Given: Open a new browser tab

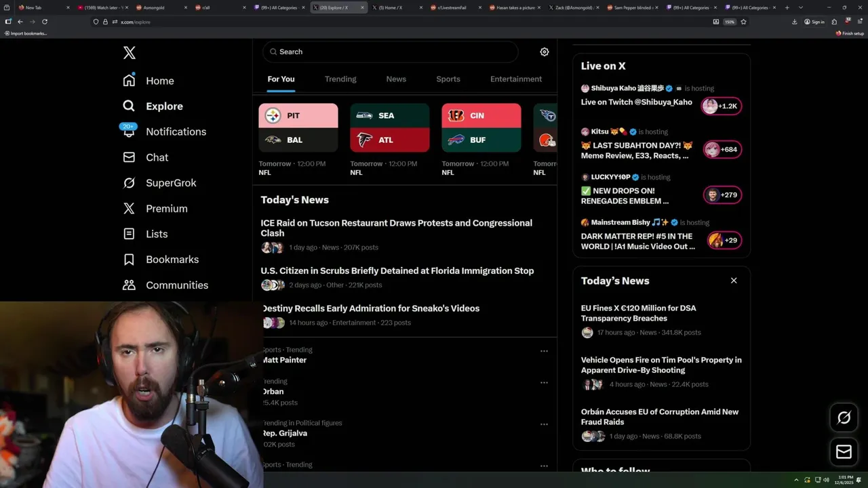Looking at the screenshot, I should [x=787, y=7].
